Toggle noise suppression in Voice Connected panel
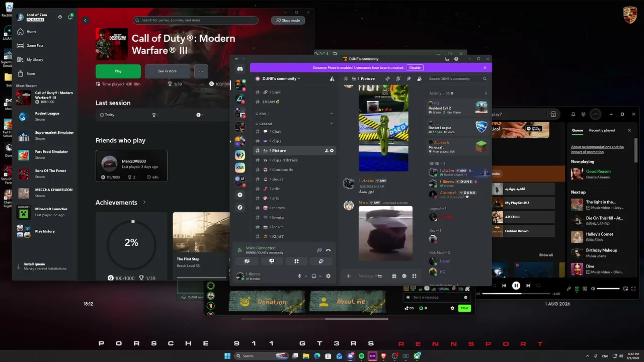This screenshot has width=644, height=362. click(319, 250)
